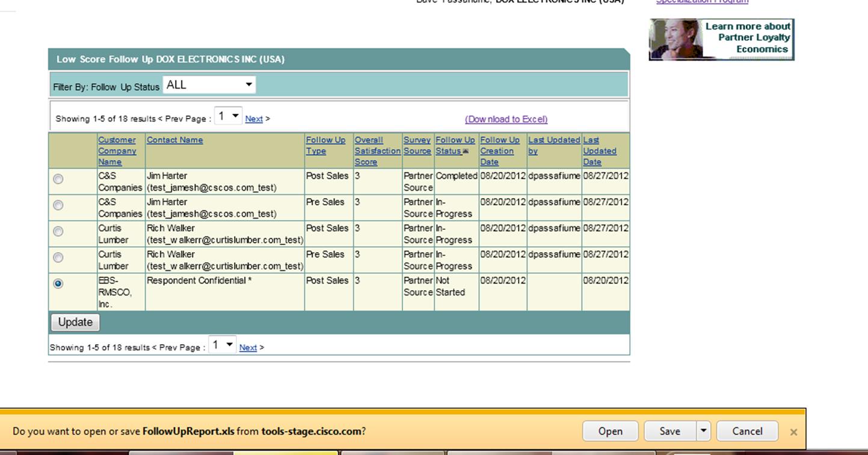Screen dimensions: 868x455
Task: Sort by Last Updated Date column
Action: (x=600, y=150)
